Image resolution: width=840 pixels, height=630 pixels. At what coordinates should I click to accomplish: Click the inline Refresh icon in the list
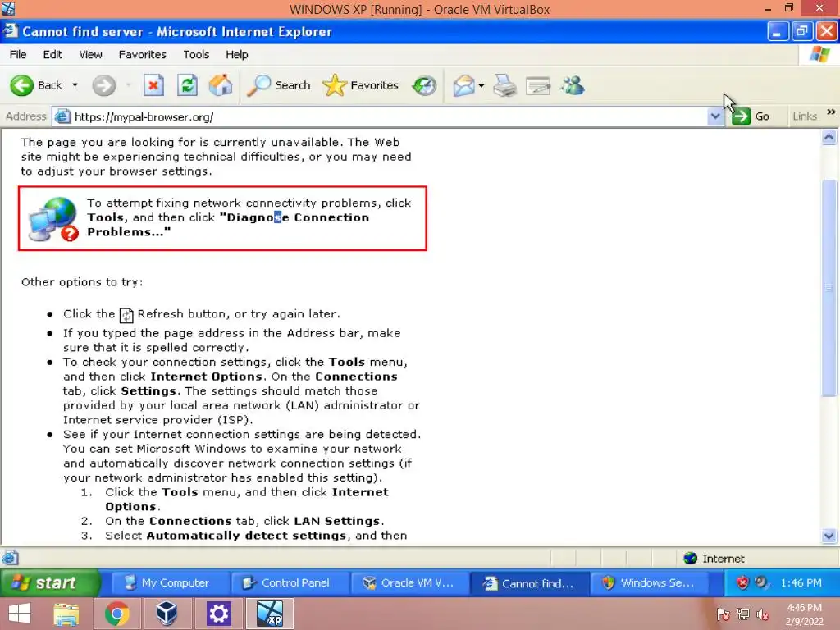126,315
